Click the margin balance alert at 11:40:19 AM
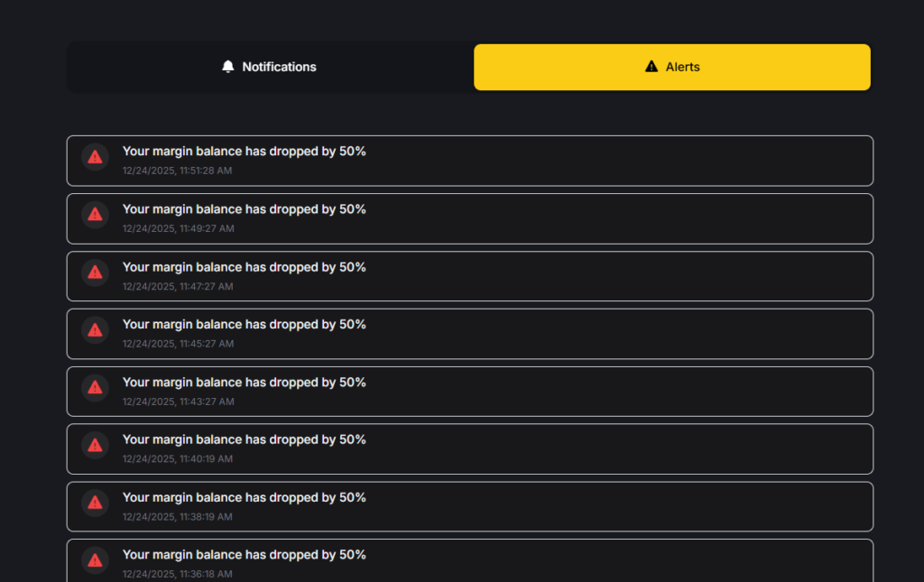 pos(469,448)
